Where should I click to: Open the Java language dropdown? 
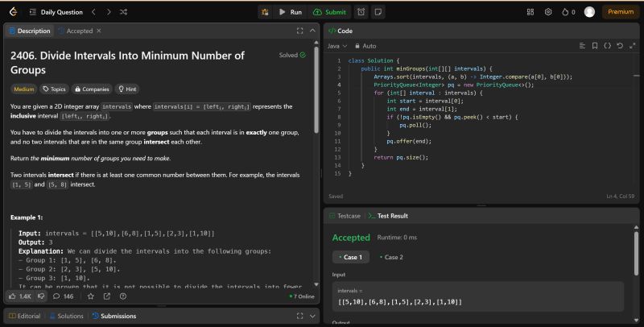coord(337,46)
